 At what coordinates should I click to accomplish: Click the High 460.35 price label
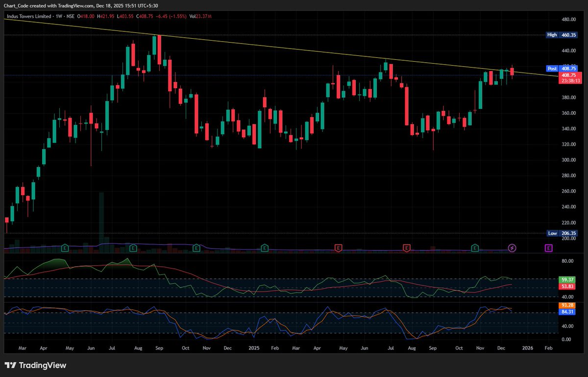point(561,35)
